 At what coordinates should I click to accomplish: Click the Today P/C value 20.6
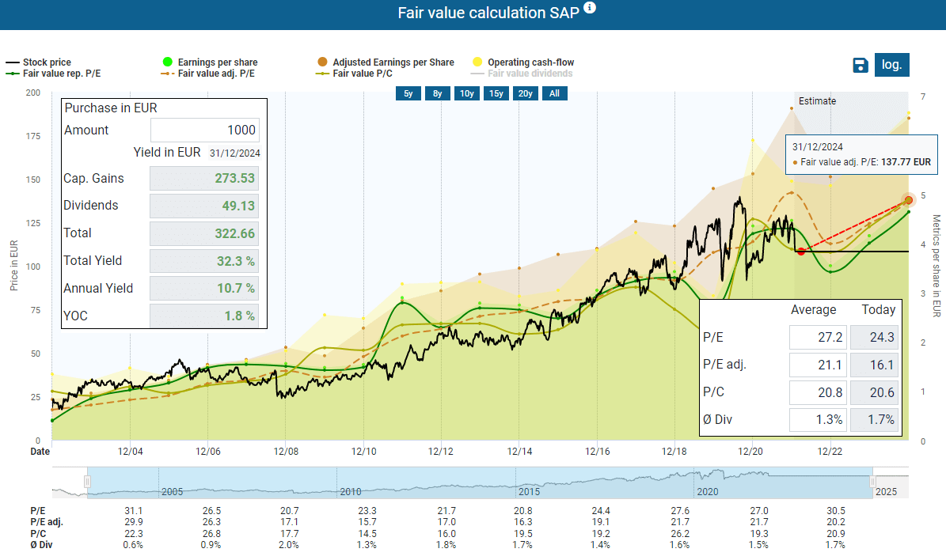tap(874, 392)
